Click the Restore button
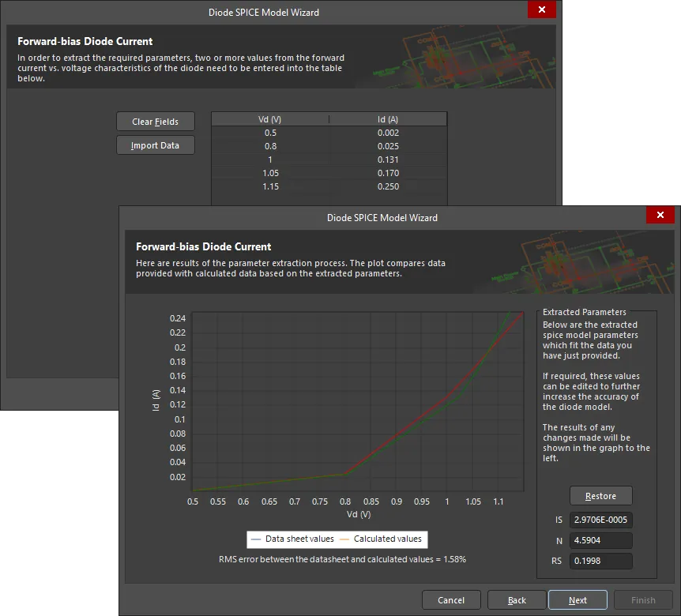 (x=601, y=496)
